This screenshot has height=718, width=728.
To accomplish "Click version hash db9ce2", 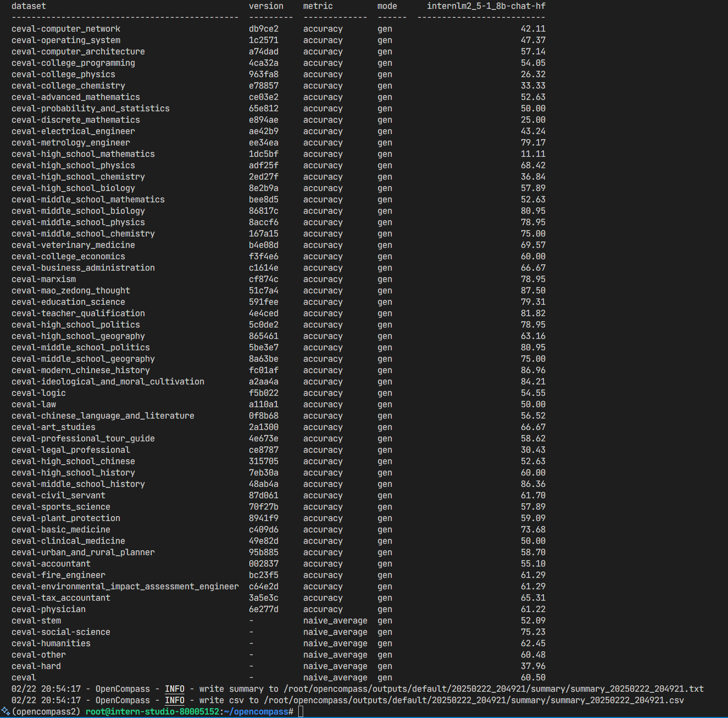I will 264,29.
